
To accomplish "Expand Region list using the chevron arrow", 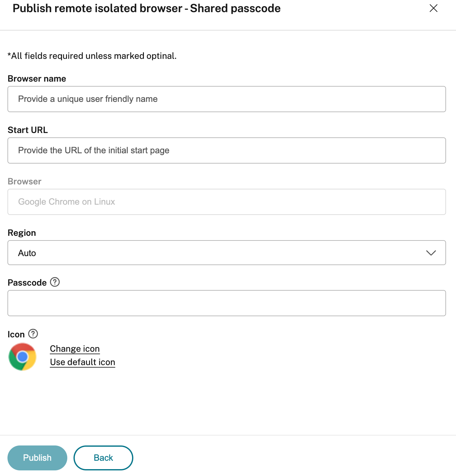I will (431, 253).
